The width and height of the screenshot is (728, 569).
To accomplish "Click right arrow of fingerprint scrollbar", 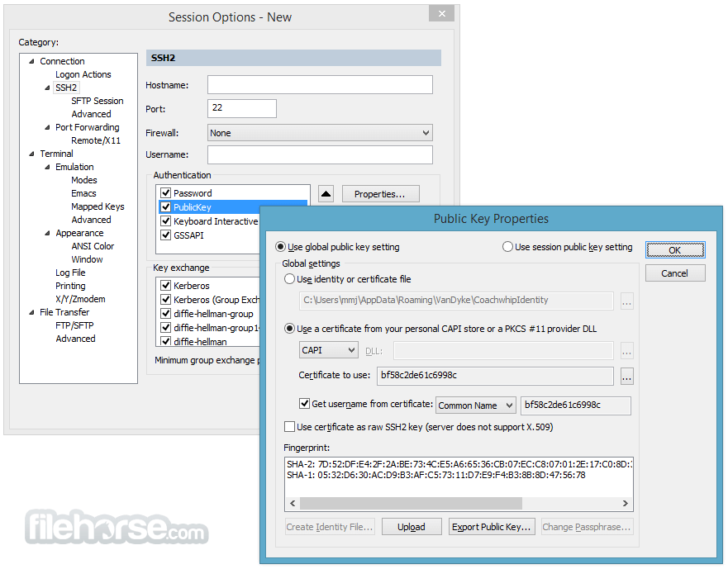I will pyautogui.click(x=625, y=503).
